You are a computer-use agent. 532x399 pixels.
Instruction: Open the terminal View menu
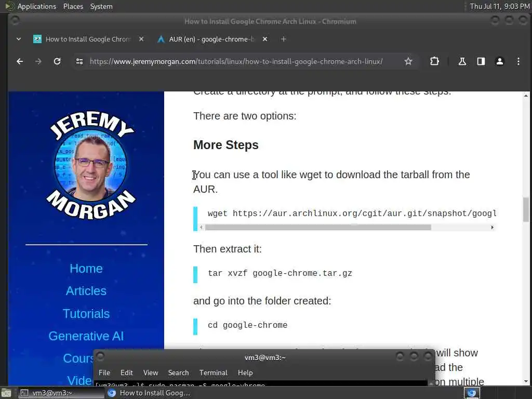(151, 373)
